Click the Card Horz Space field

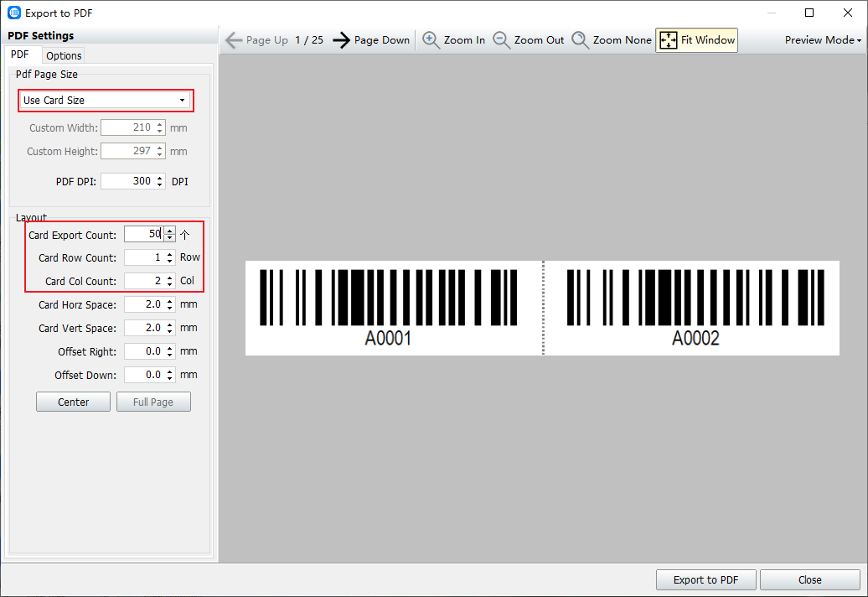[x=144, y=304]
